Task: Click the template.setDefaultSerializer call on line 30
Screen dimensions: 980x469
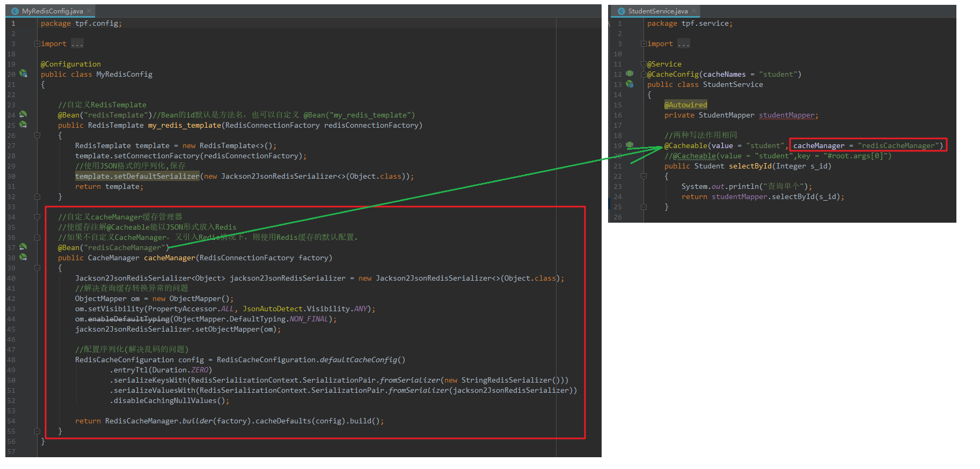Action: click(137, 176)
